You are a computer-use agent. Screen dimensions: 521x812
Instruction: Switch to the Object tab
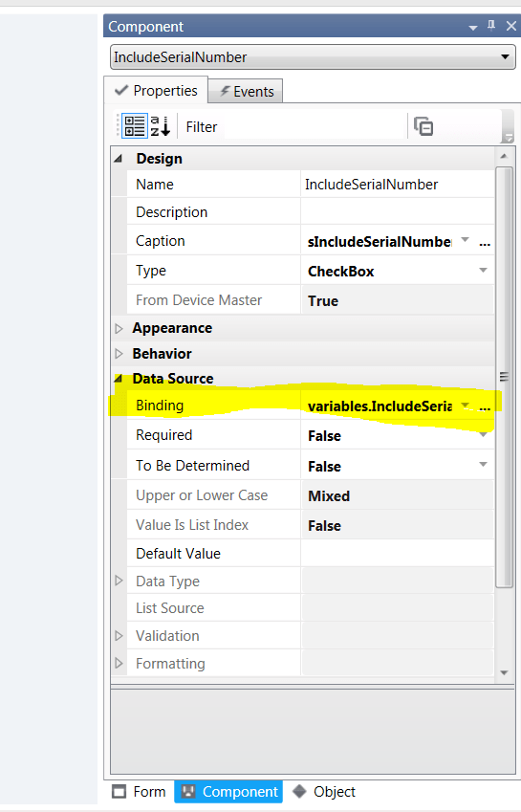coord(324,792)
